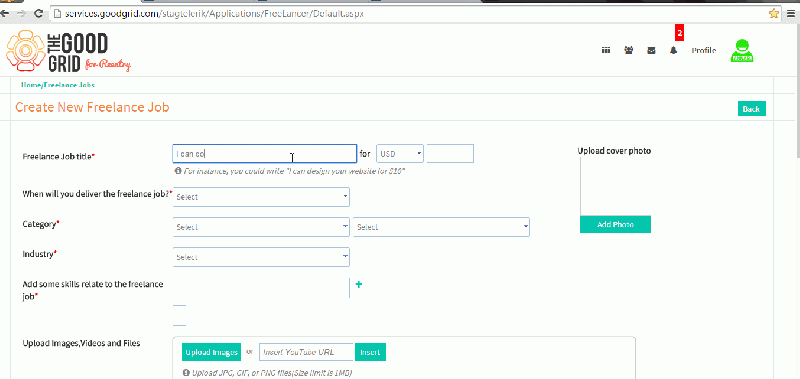
Task: Open the notifications bell icon
Action: pos(673,50)
